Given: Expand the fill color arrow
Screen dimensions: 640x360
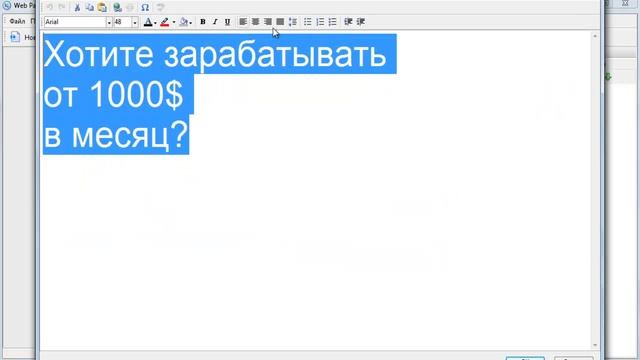Looking at the screenshot, I should pyautogui.click(x=191, y=22).
